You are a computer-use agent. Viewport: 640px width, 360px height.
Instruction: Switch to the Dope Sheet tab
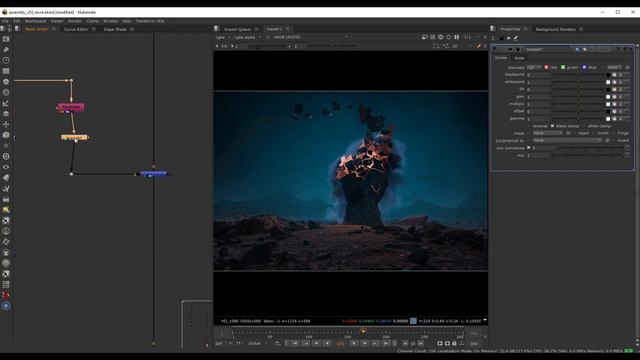115,29
